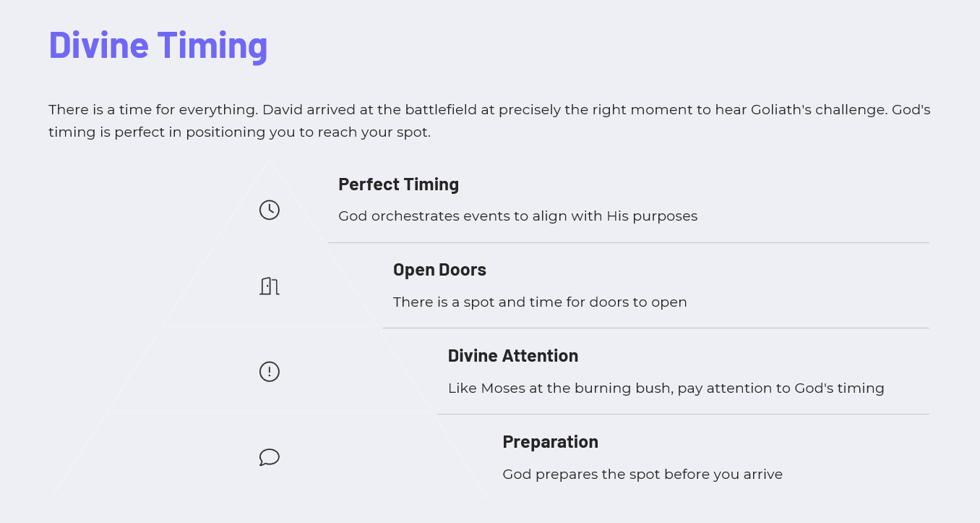980x523 pixels.
Task: Select the open door icon
Action: tap(270, 286)
